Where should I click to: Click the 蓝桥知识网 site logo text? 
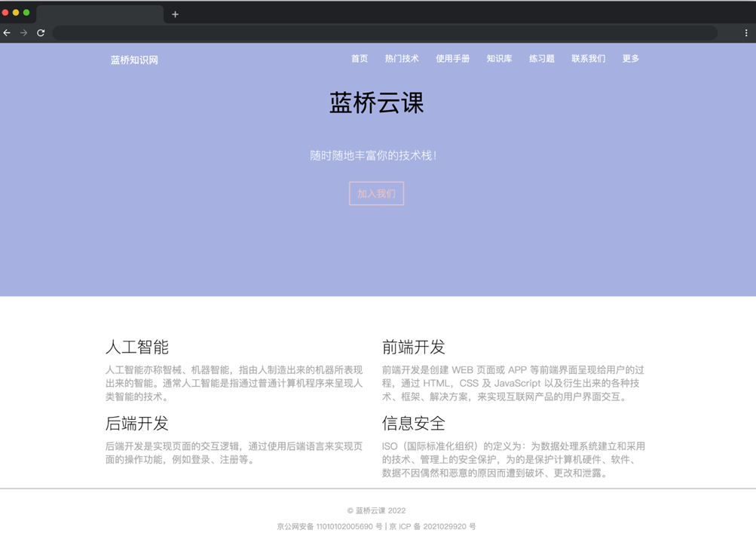pyautogui.click(x=134, y=60)
